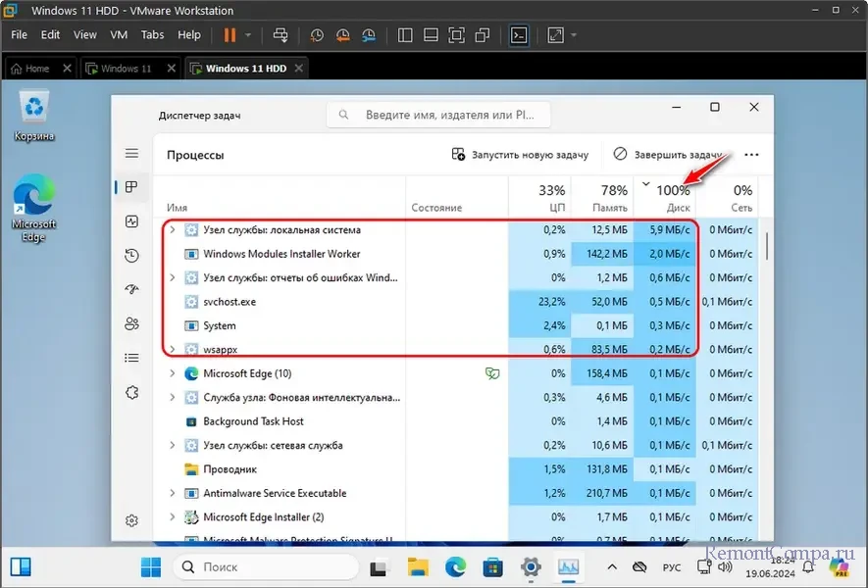Open App history in Task Manager sidebar

click(x=131, y=256)
